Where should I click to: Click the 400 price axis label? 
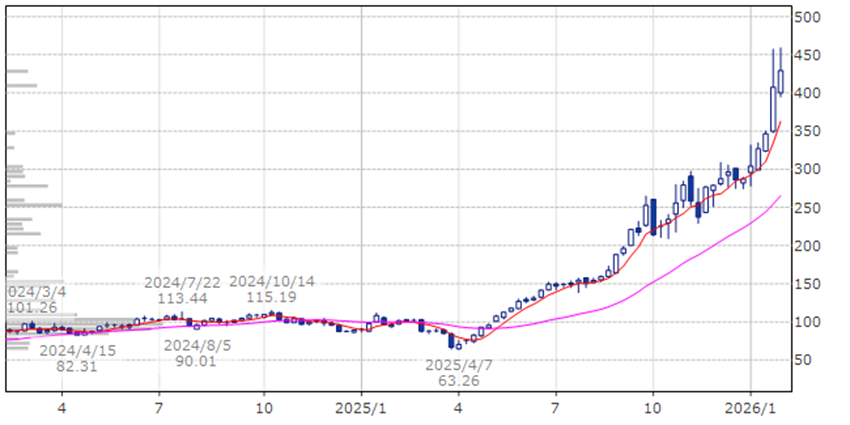(808, 93)
